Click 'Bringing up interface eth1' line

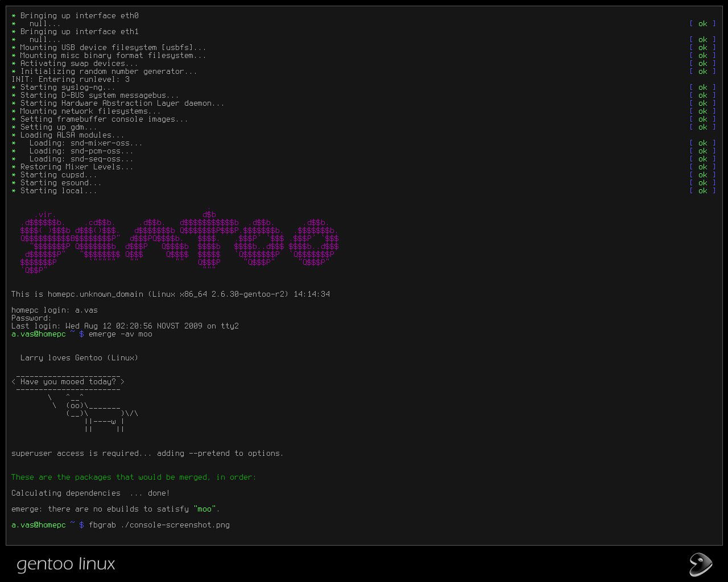point(75,32)
